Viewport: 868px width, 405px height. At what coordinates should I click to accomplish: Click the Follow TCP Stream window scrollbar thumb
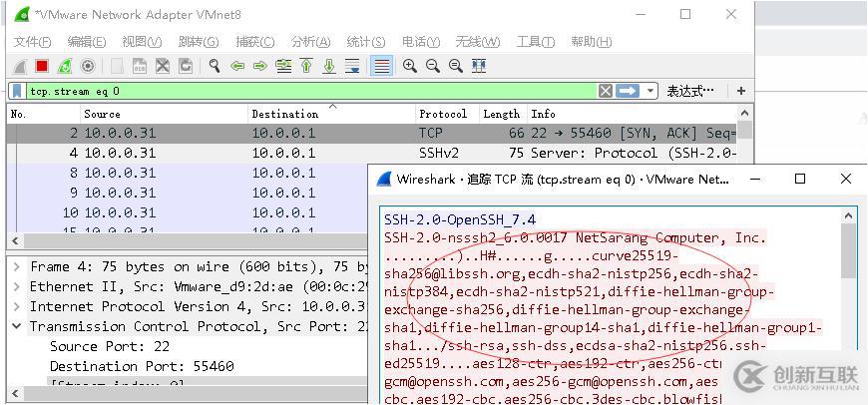tap(848, 250)
